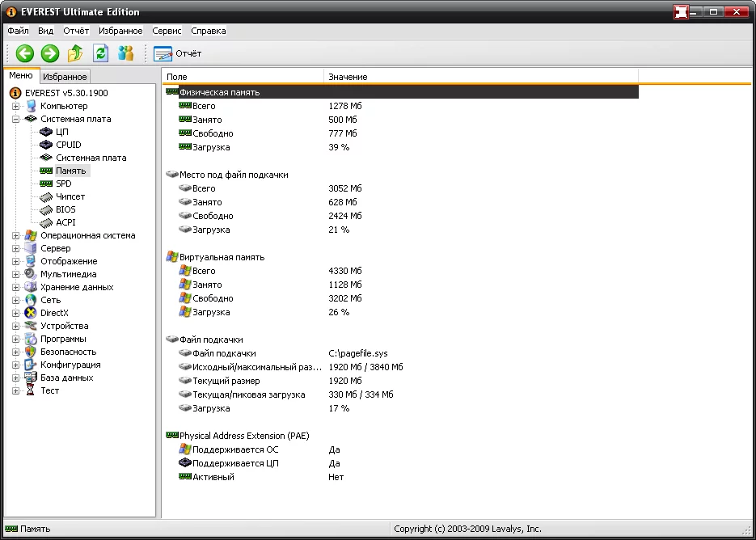The height and width of the screenshot is (540, 756).
Task: Click the Сеть network icon
Action: (x=31, y=301)
